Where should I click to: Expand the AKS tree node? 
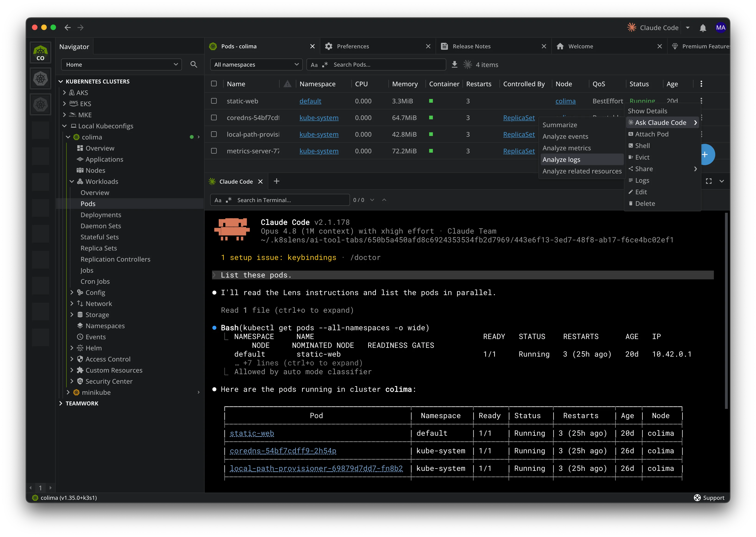(65, 93)
